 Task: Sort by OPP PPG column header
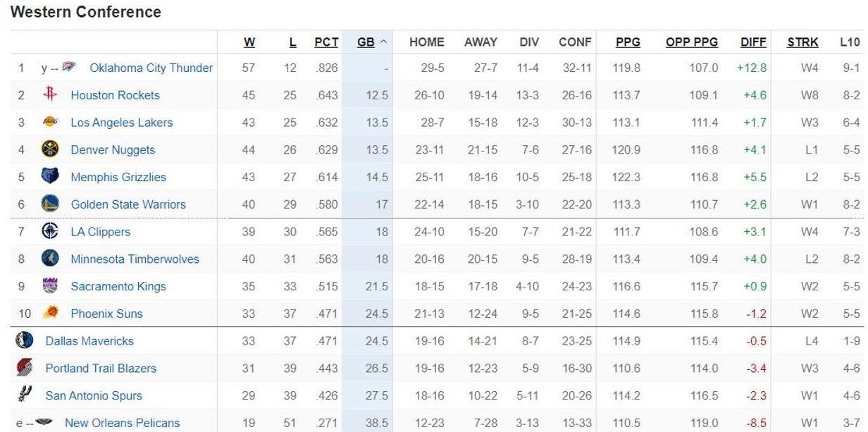[x=692, y=42]
